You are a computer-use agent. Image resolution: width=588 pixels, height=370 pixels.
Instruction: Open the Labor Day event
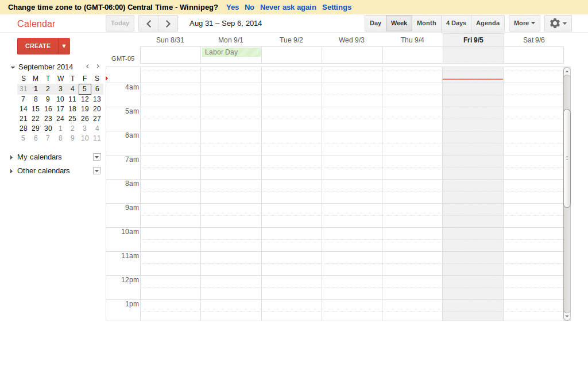pyautogui.click(x=230, y=52)
